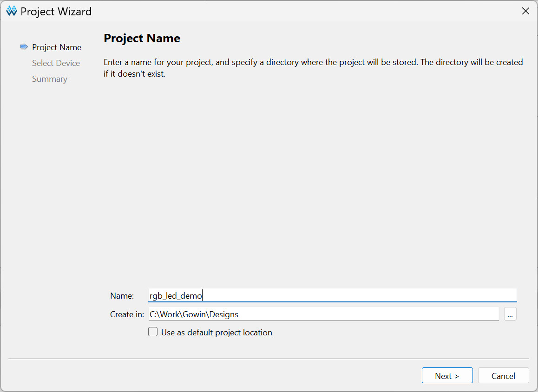Viewport: 538px width, 392px height.
Task: Enable Use as default project location
Action: (153, 332)
